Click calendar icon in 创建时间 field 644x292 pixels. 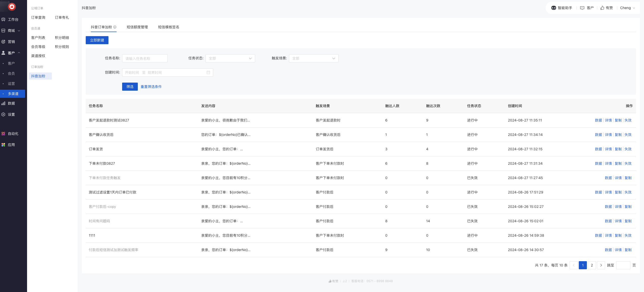(x=208, y=72)
